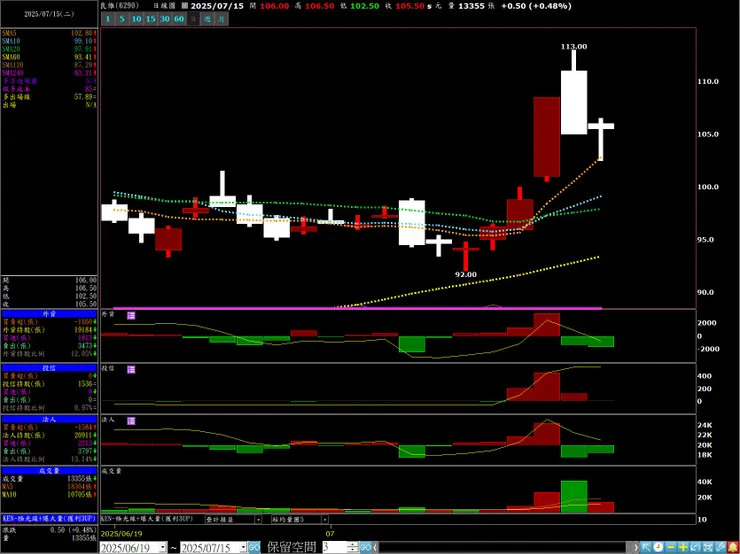This screenshot has width=740, height=554.
Task: Click the SMA10 value 99.10
Action: click(85, 41)
